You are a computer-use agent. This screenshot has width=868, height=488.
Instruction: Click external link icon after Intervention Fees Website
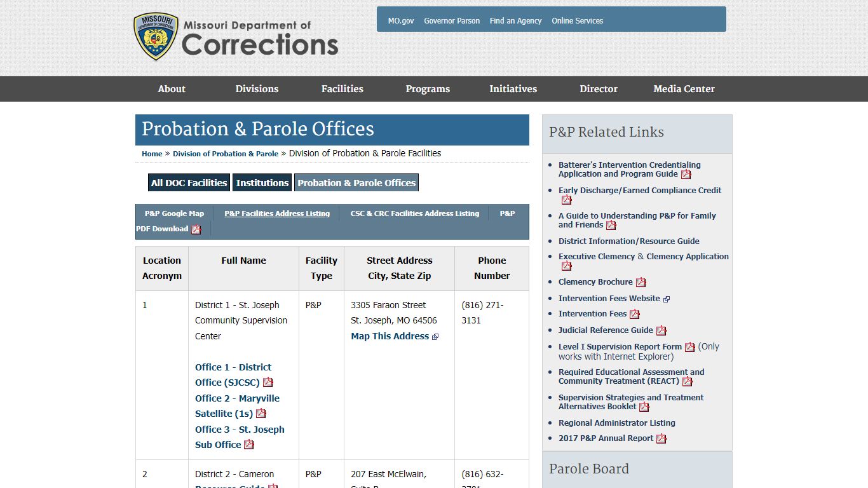pyautogui.click(x=667, y=299)
